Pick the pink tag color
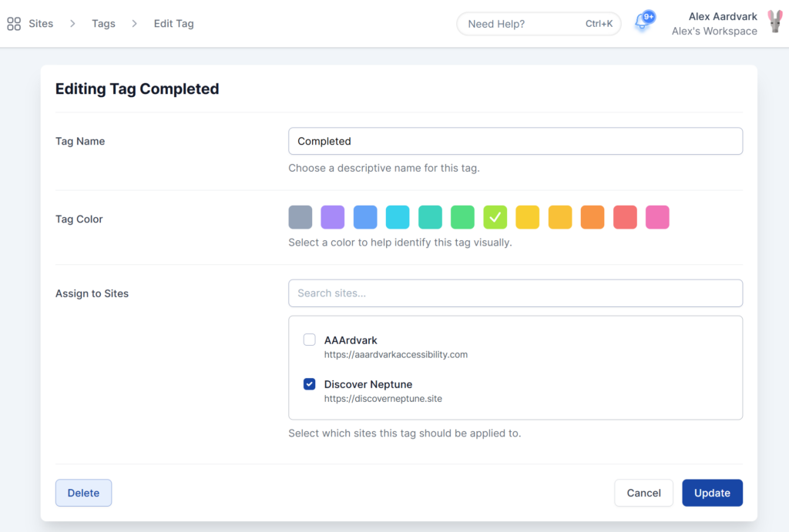Image resolution: width=789 pixels, height=532 pixels. pos(657,217)
